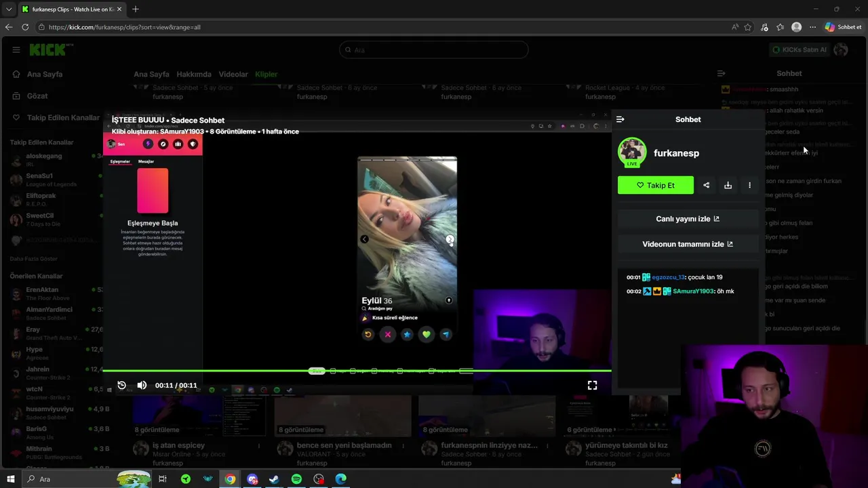Open Videonun tamamını izle link

pos(688,244)
